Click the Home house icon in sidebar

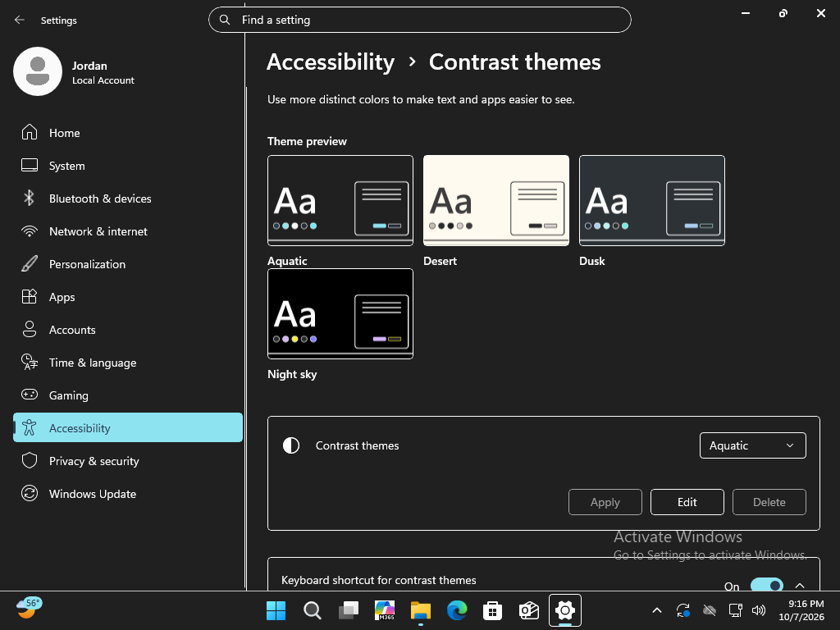[x=30, y=132]
